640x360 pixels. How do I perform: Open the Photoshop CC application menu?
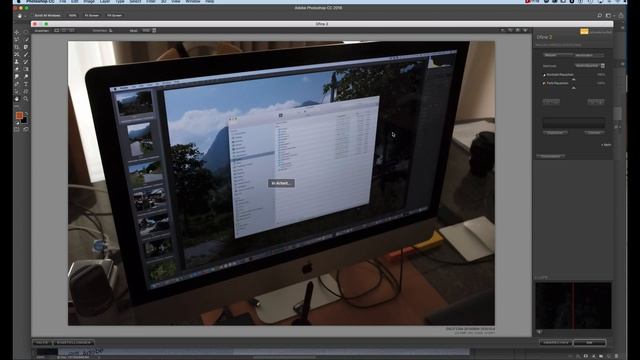(x=40, y=2)
